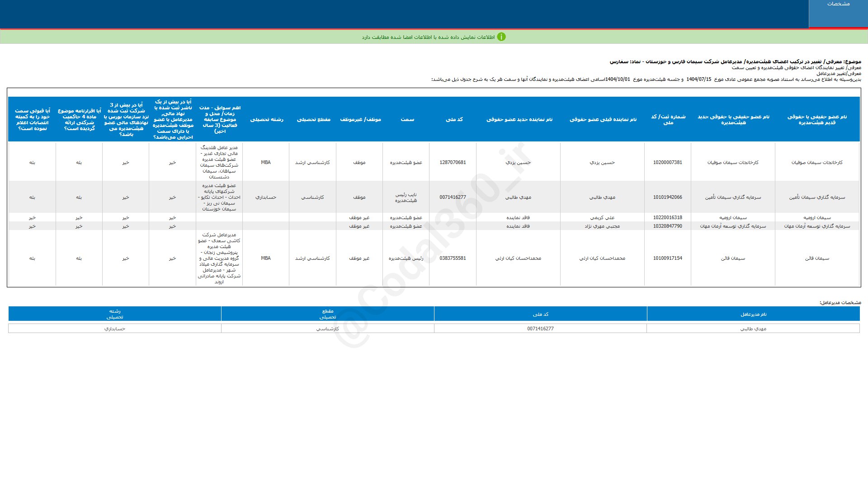
Task: Select registration number 10200007381 cell
Action: click(667, 163)
